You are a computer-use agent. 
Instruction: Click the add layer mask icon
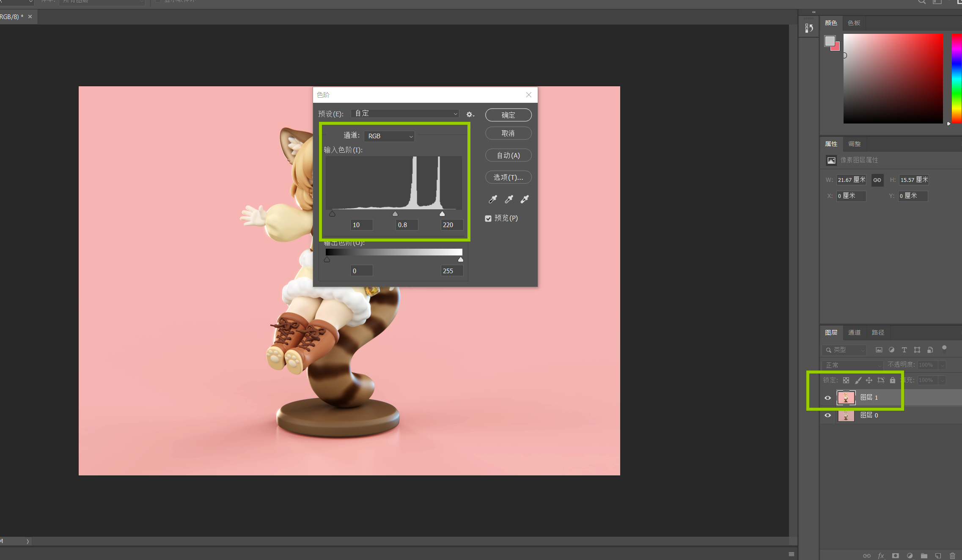pyautogui.click(x=895, y=556)
